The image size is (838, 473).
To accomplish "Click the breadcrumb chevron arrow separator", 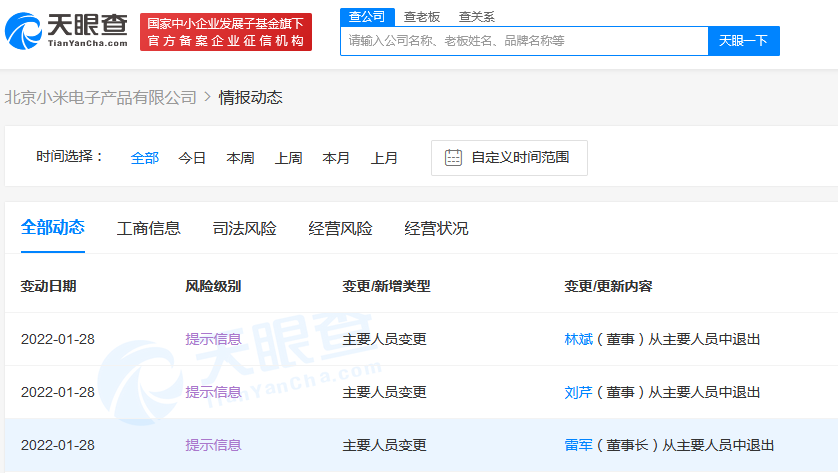I will (x=208, y=98).
